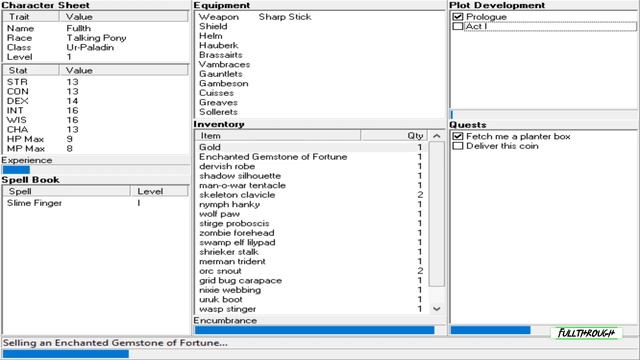640x360 pixels.
Task: Select Enchanted Gemstone of Fortune item
Action: point(311,157)
